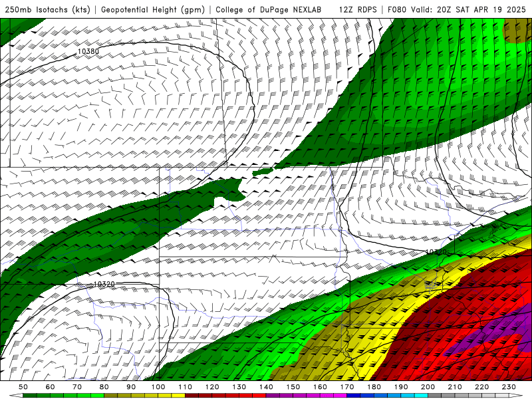Click the '140' color bar label
Image resolution: width=532 pixels, height=399 pixels.
point(266,387)
